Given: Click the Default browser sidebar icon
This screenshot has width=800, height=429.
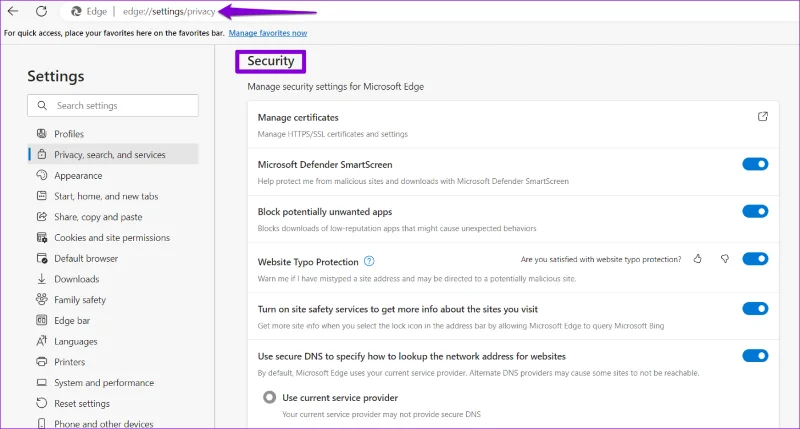Looking at the screenshot, I should [x=42, y=258].
